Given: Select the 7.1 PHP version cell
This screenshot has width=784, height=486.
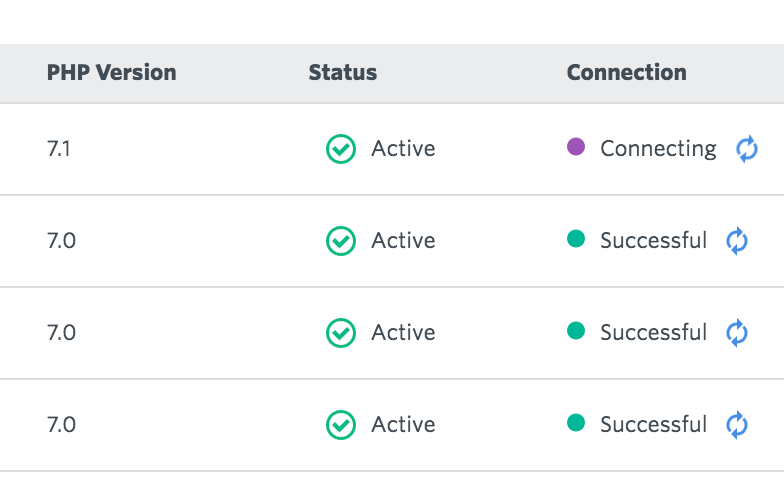Looking at the screenshot, I should pyautogui.click(x=58, y=149).
